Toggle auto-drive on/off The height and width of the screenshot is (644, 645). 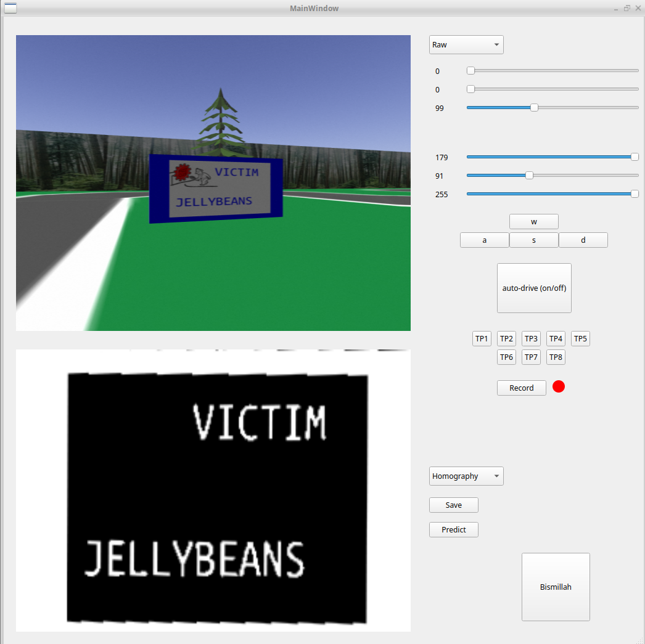[x=534, y=288]
